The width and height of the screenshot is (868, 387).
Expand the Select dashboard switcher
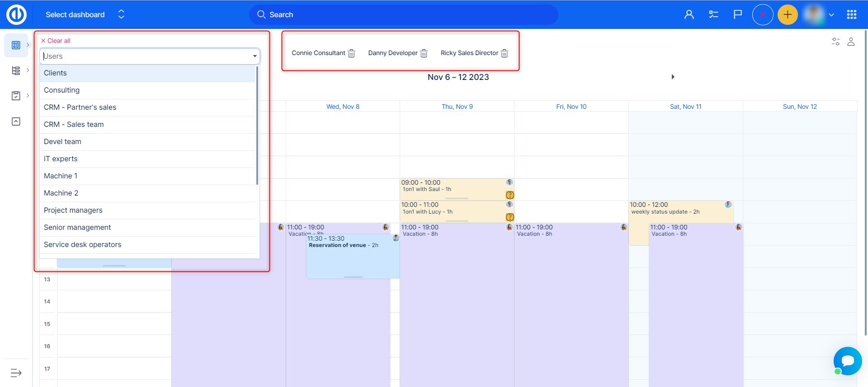point(121,14)
